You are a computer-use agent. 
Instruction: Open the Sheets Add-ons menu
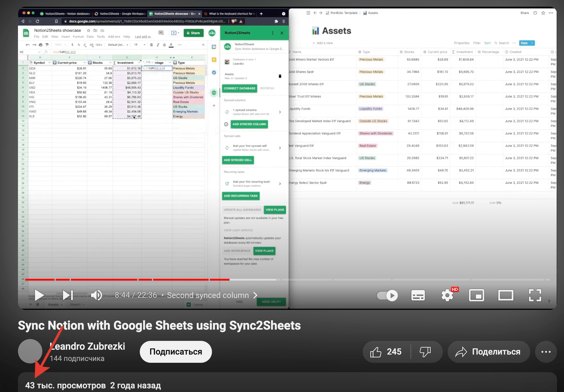(114, 37)
